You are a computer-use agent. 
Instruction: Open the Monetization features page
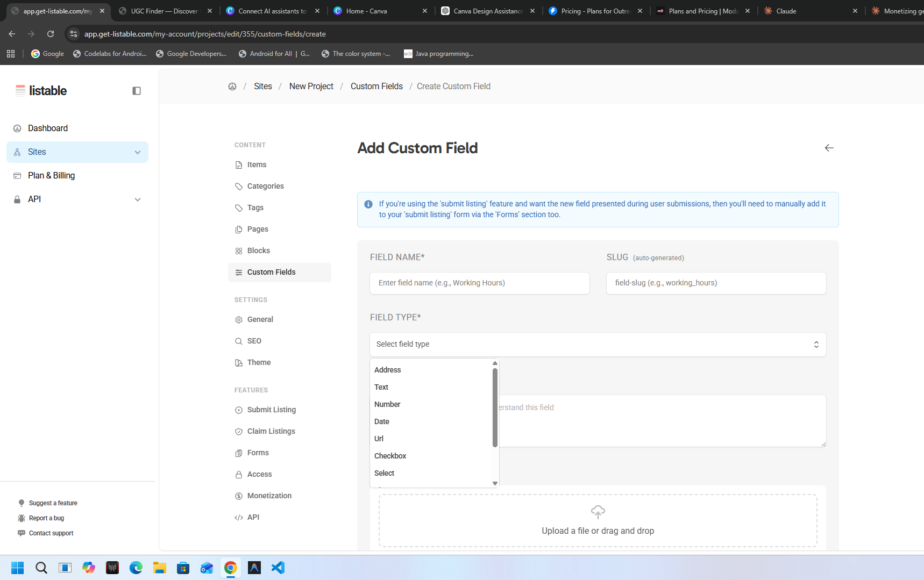pyautogui.click(x=269, y=496)
